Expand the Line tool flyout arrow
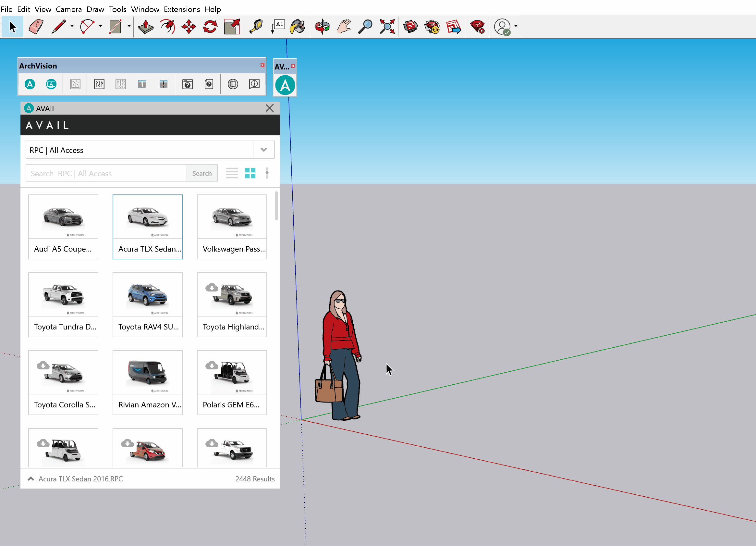This screenshot has height=546, width=756. click(x=72, y=26)
